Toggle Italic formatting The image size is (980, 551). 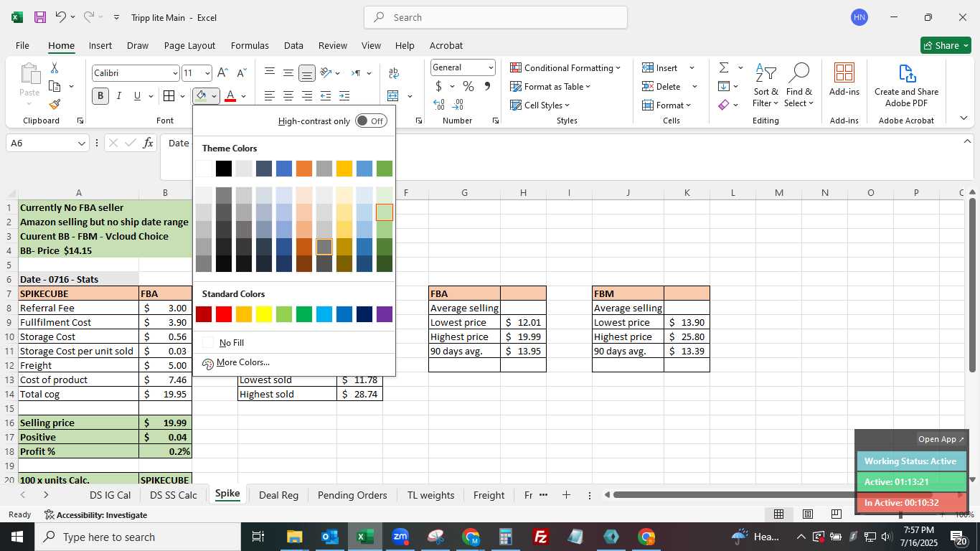(x=119, y=96)
